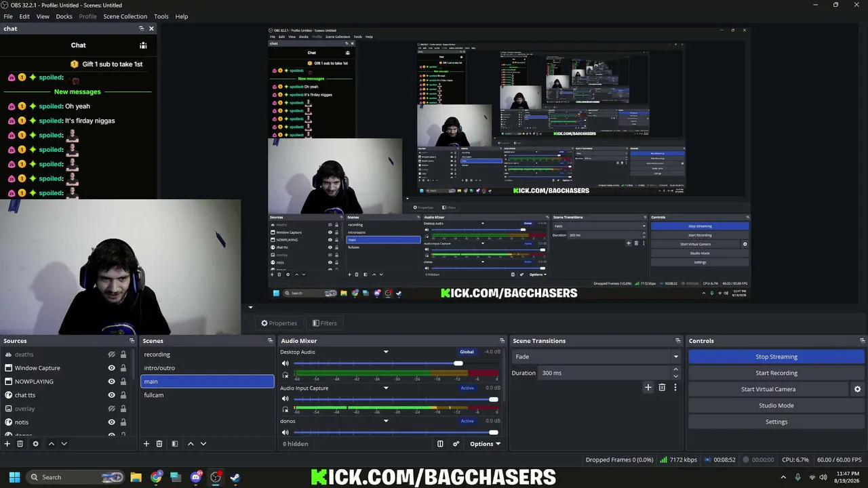Toggle vertical layout in Audio Mixer toolbar

point(440,444)
